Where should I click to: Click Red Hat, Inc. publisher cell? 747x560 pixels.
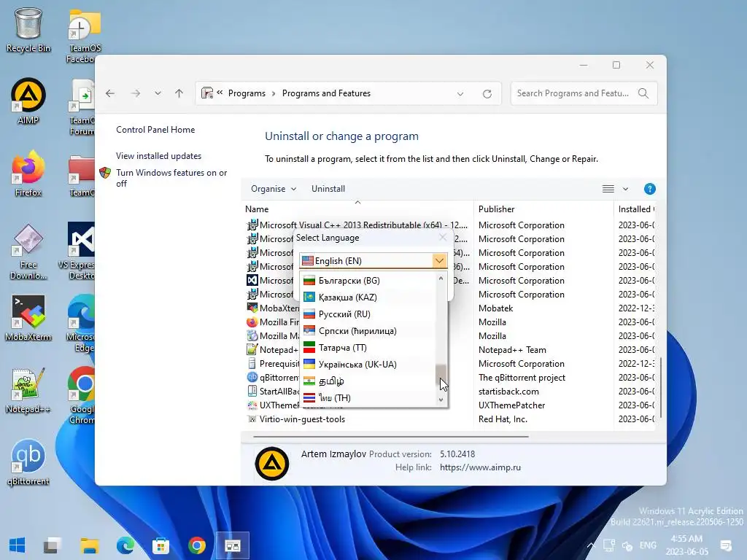[x=503, y=419]
